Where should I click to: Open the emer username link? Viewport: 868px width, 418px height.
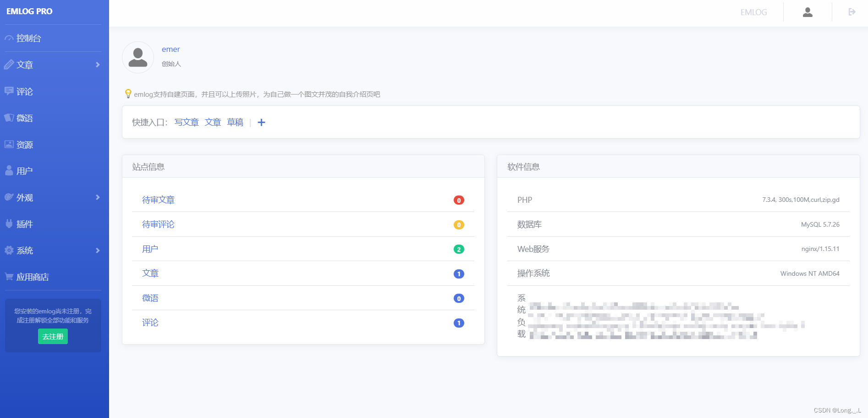click(x=170, y=49)
